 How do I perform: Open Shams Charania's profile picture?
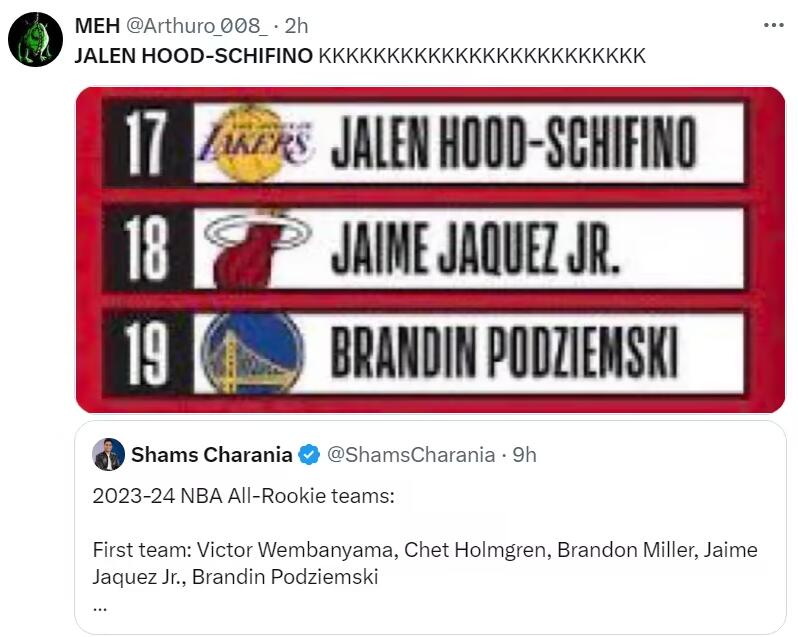point(108,455)
